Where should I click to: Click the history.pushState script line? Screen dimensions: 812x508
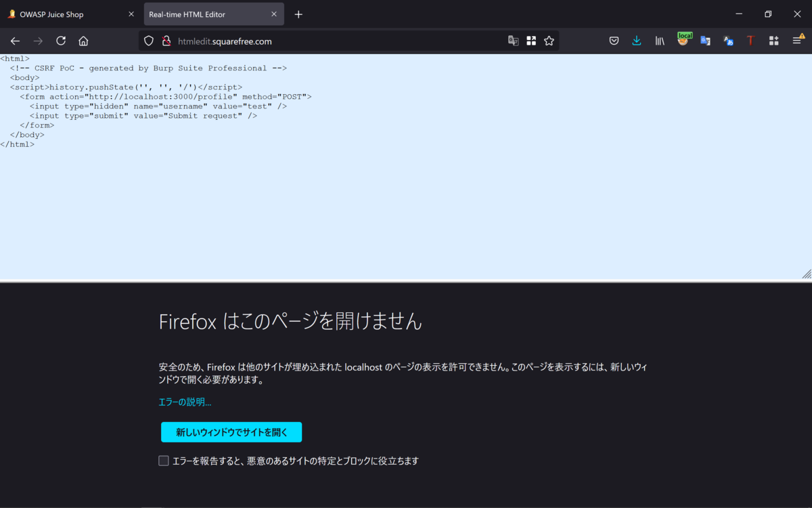pyautogui.click(x=126, y=87)
